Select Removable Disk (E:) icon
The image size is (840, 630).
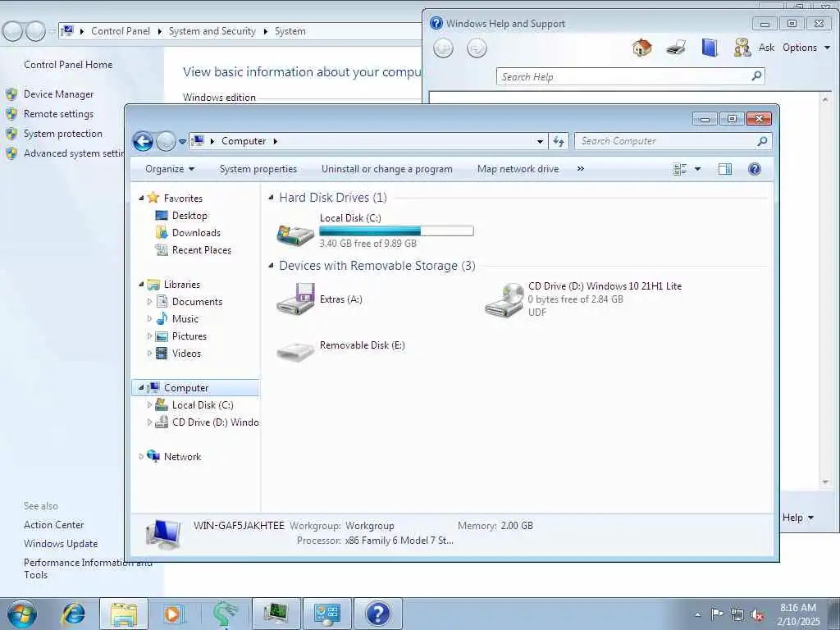(x=295, y=351)
